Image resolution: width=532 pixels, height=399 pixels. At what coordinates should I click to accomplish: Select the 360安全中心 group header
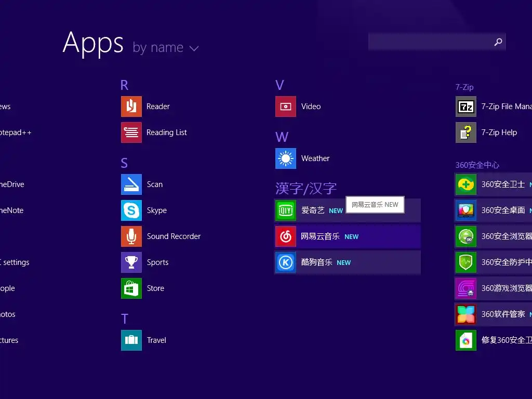pos(477,165)
